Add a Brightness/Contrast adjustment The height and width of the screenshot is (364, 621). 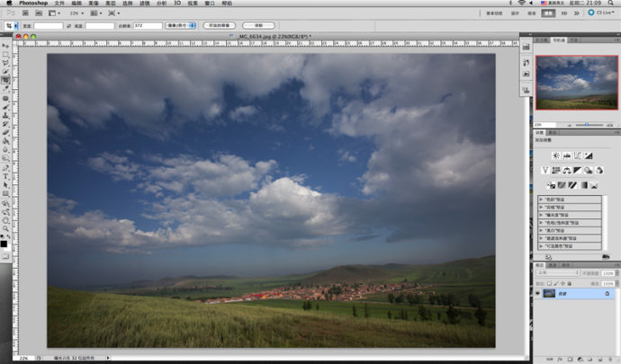coord(556,155)
